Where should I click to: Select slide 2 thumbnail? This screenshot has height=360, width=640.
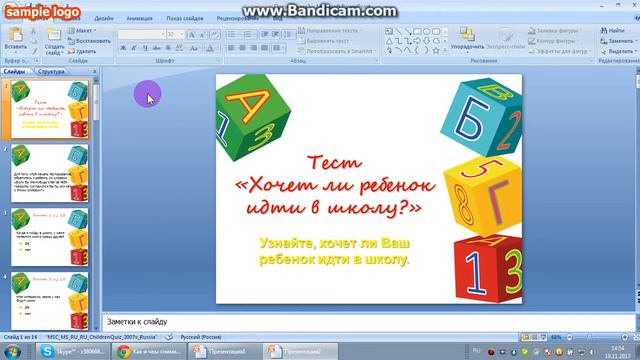[x=49, y=173]
